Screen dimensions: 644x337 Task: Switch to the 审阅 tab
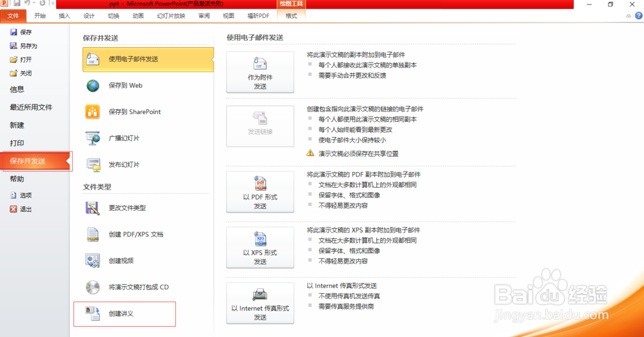(204, 16)
